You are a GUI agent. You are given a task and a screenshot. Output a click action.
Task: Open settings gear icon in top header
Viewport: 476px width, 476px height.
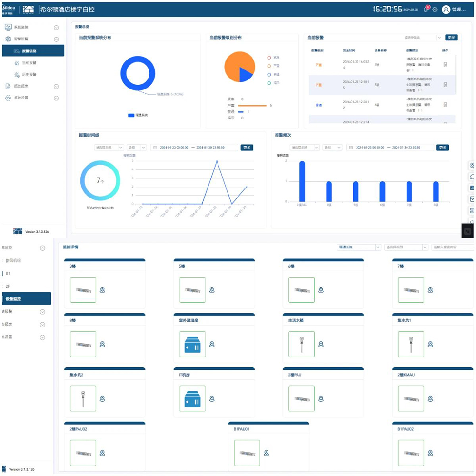(x=435, y=10)
